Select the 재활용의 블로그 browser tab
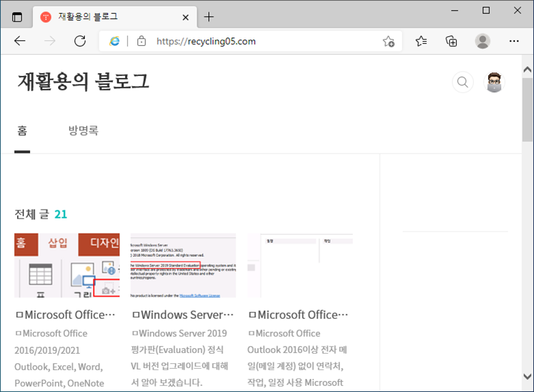 [115, 16]
